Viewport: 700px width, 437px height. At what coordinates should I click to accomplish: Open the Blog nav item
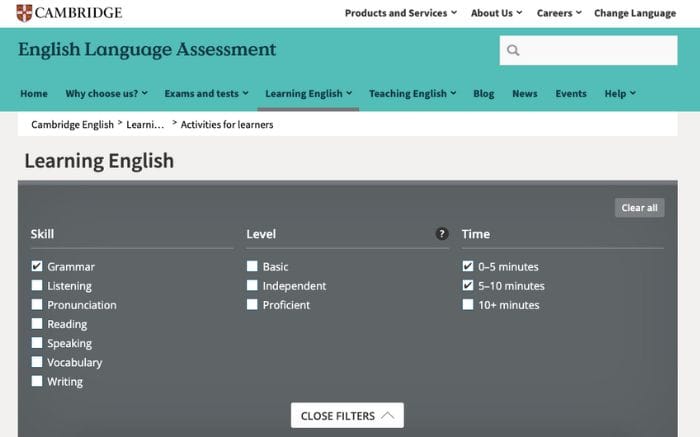[x=483, y=93]
